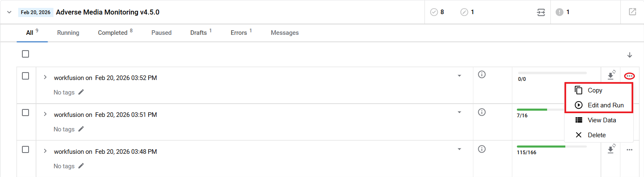Click the error count exclamation icon in header
Screen dimensions: 644x177
tap(560, 12)
